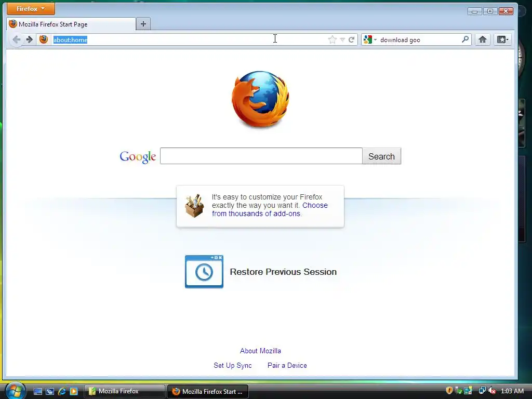The height and width of the screenshot is (399, 532).
Task: Maximize the Firefox window
Action: 490,11
